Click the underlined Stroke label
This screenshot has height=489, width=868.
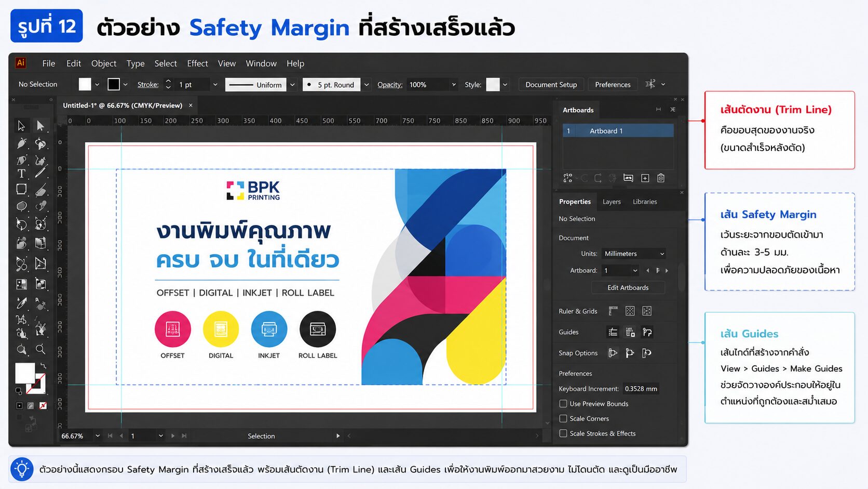point(148,85)
